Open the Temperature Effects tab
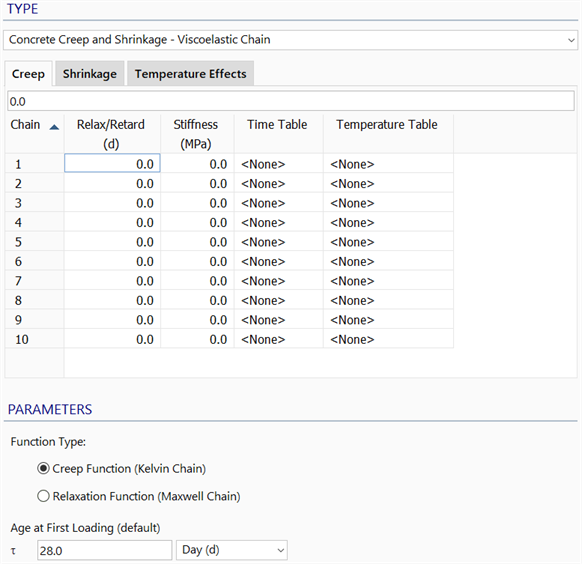Viewport: 582px width, 564px height. coord(190,74)
